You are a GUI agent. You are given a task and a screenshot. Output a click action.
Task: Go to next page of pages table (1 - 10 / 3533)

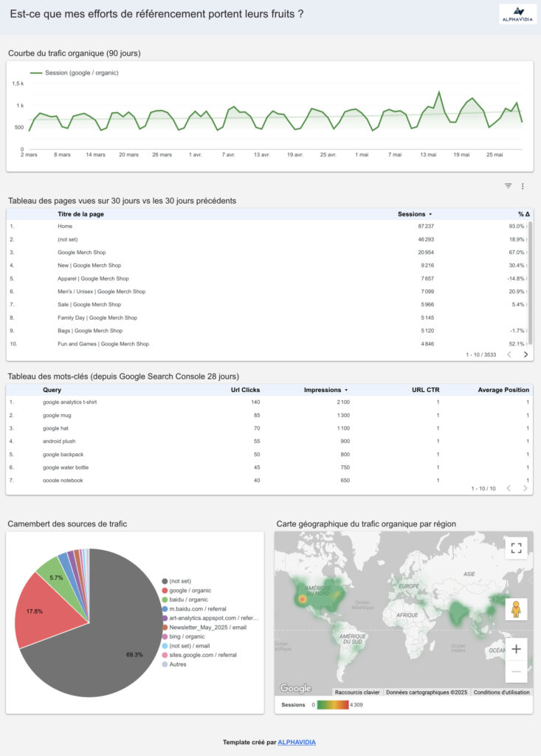point(525,354)
